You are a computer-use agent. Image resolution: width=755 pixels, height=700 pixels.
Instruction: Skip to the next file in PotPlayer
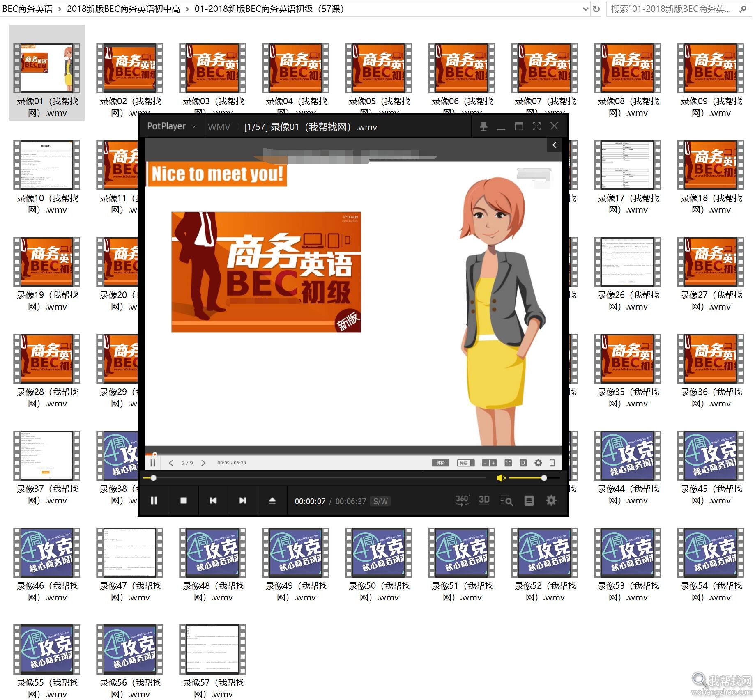[243, 500]
